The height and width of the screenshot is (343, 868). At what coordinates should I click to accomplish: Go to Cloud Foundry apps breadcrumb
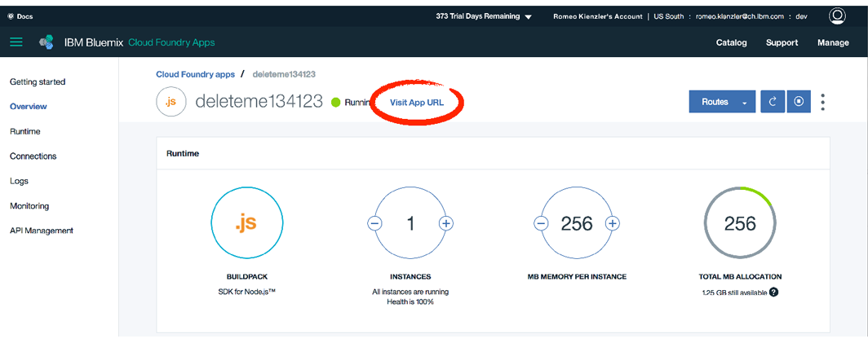(x=195, y=74)
